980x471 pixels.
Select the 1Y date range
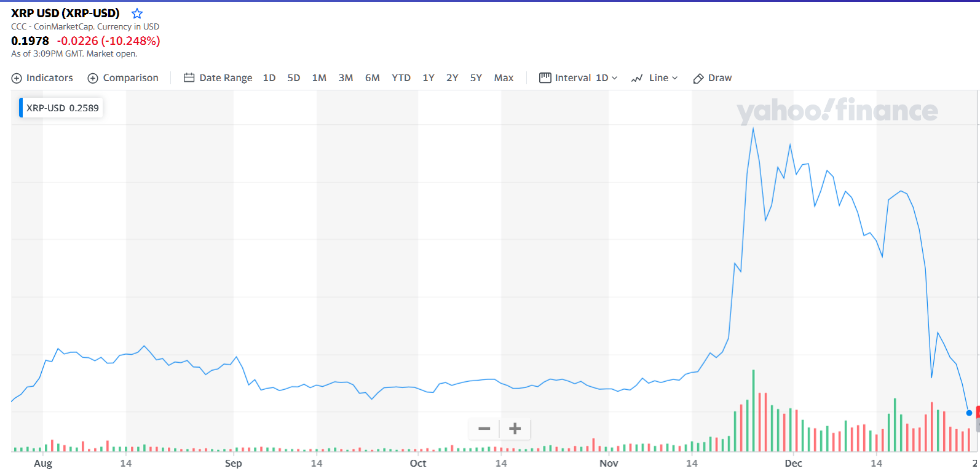[429, 78]
